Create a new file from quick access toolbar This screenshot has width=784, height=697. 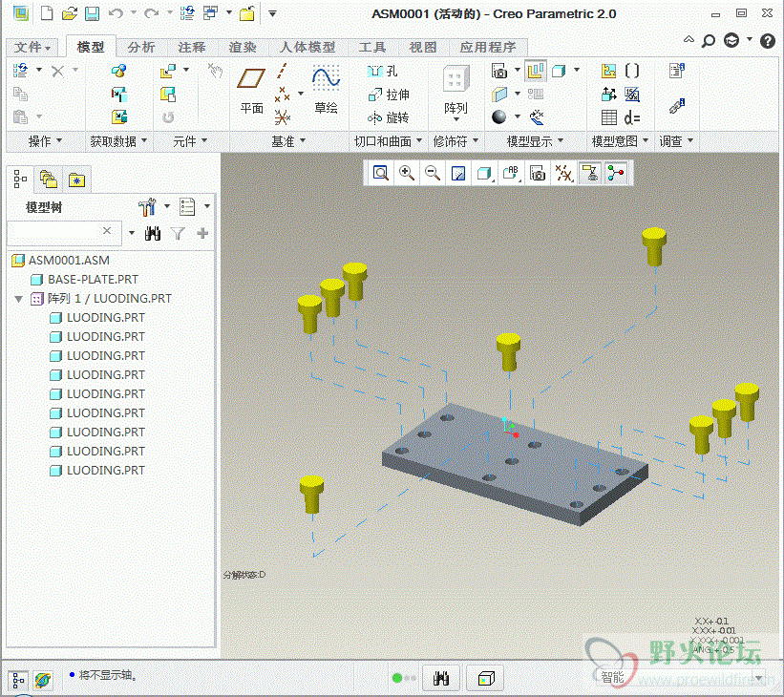click(47, 13)
